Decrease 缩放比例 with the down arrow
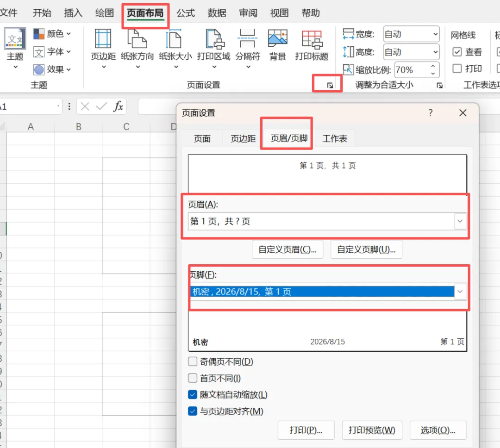500x448 pixels. 433,73
